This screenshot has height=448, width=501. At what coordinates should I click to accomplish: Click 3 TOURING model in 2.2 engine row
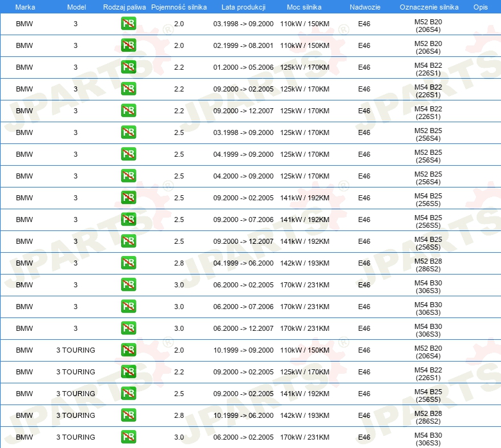[76, 372]
